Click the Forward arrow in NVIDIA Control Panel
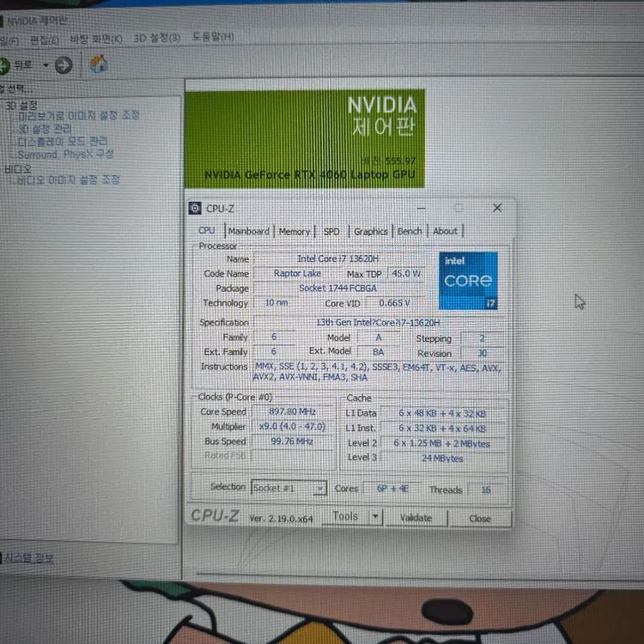This screenshot has height=644, width=644. point(64,65)
